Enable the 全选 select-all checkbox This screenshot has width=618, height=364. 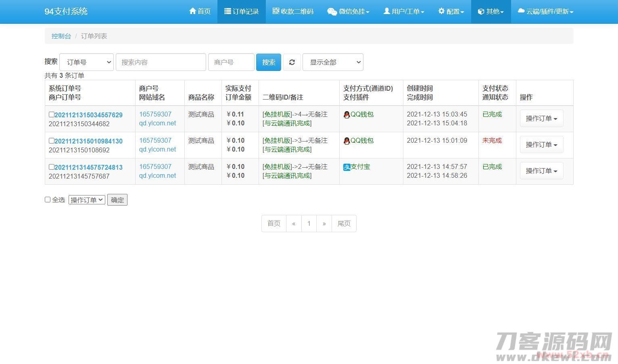pos(48,200)
